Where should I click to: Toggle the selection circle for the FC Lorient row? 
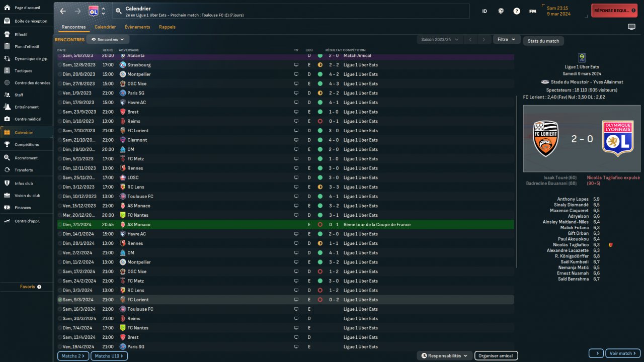[x=60, y=300]
